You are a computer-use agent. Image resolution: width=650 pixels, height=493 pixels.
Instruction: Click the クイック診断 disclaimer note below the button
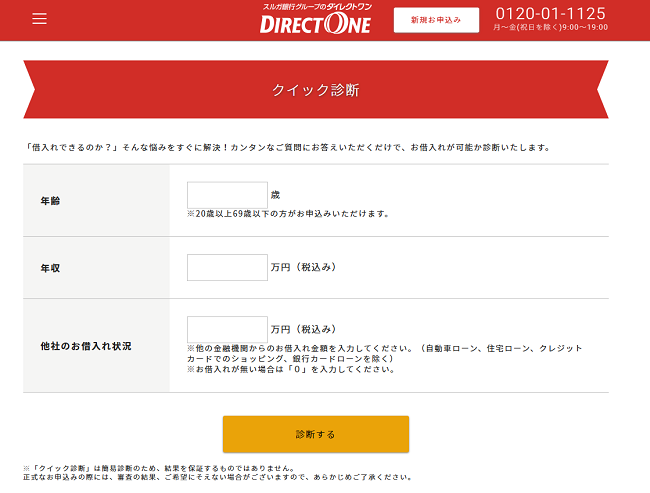coord(218,473)
